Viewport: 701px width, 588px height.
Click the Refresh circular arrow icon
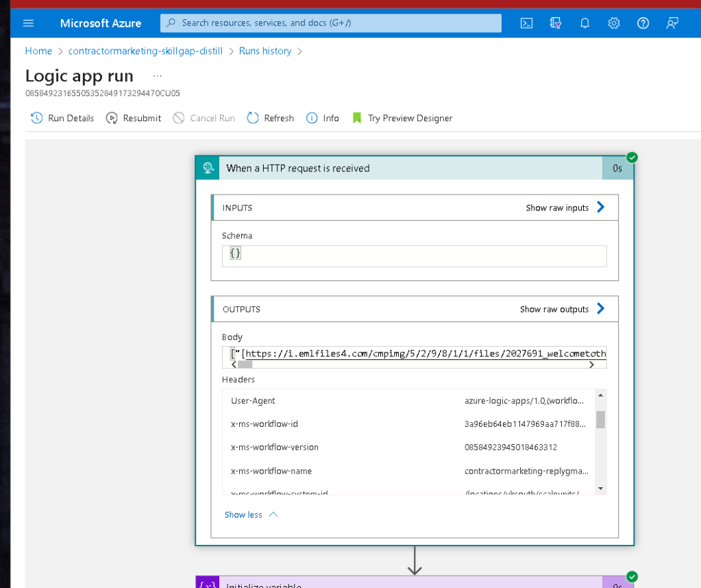click(253, 118)
